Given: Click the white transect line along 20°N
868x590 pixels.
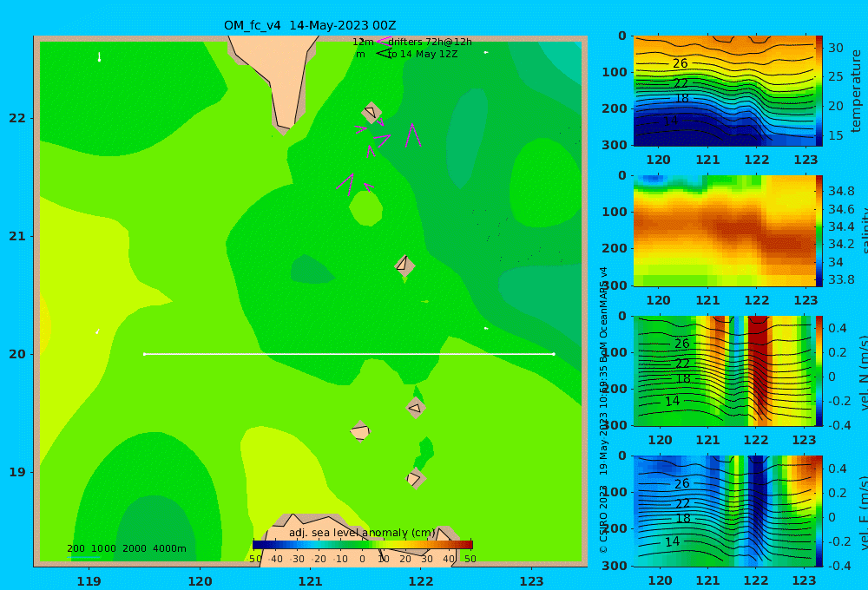Looking at the screenshot, I should pyautogui.click(x=349, y=354).
